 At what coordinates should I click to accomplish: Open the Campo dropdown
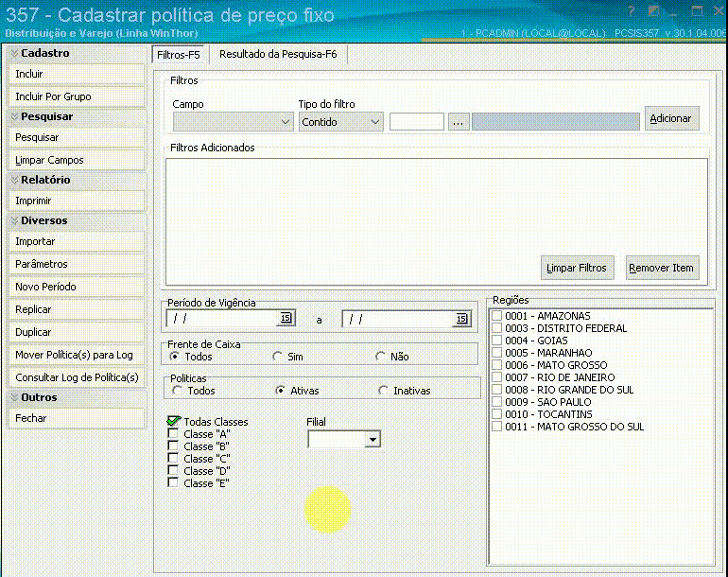(234, 122)
